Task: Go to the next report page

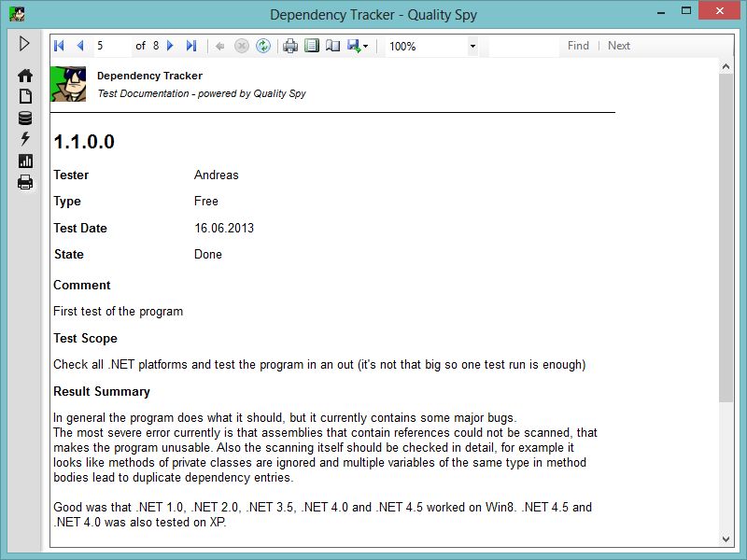Action: [169, 45]
